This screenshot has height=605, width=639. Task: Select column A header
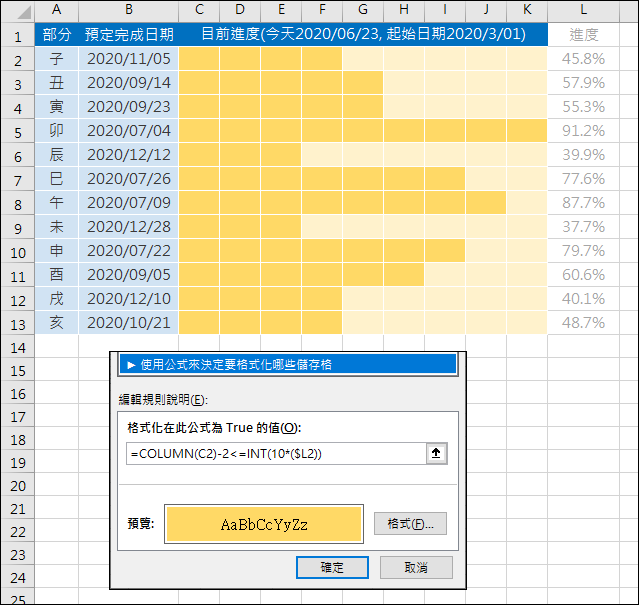tap(57, 10)
